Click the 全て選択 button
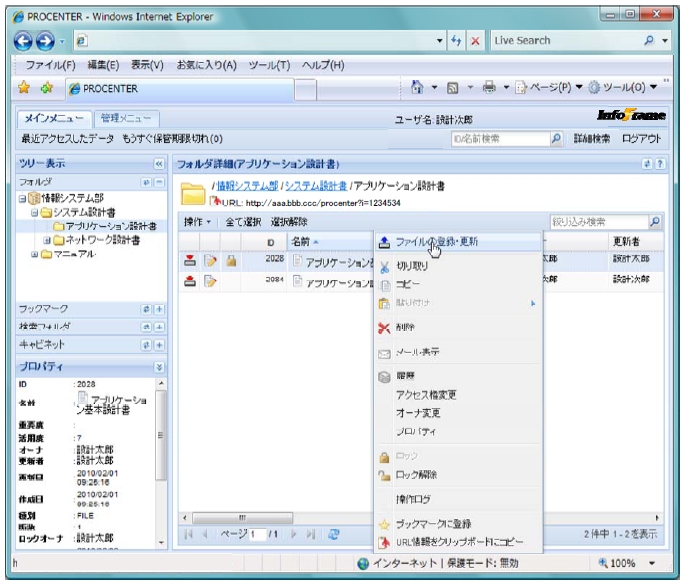Image resolution: width=684 pixels, height=584 pixels. 243,222
